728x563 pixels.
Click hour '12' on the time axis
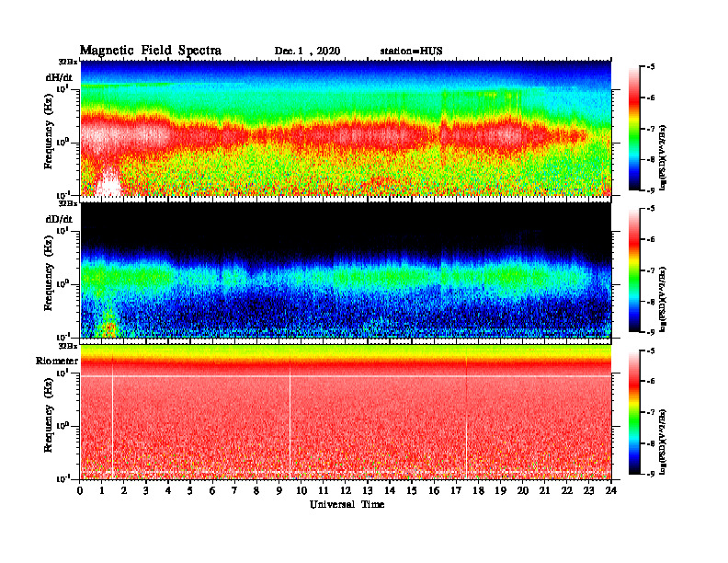pos(346,490)
